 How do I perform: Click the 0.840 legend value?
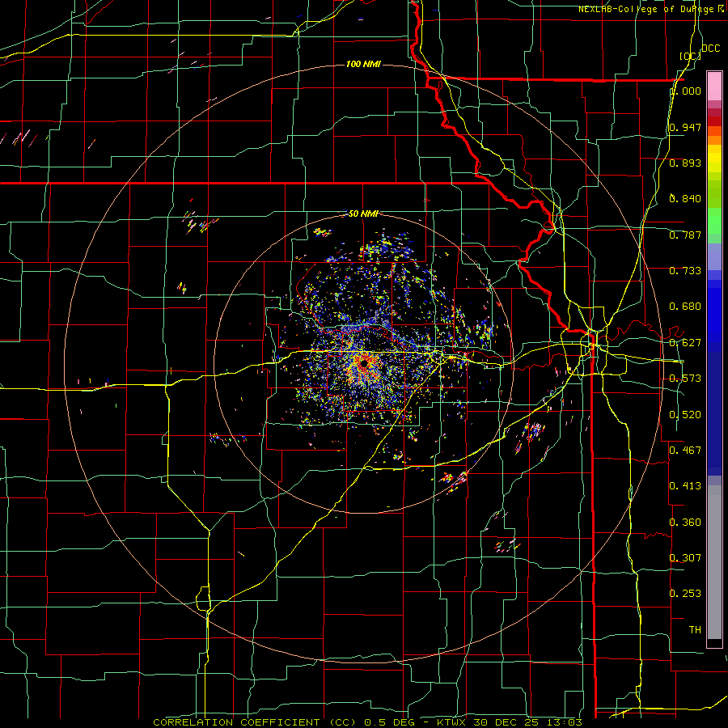[x=685, y=199]
